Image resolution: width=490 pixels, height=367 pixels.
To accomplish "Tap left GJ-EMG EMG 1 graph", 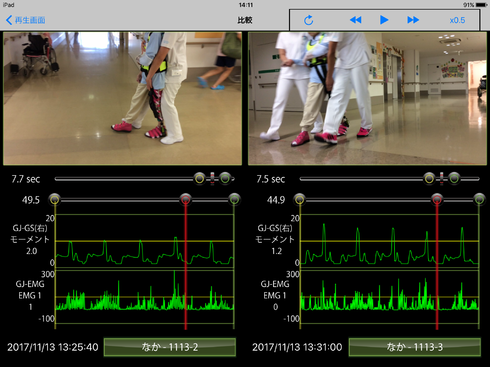I will click(x=144, y=297).
